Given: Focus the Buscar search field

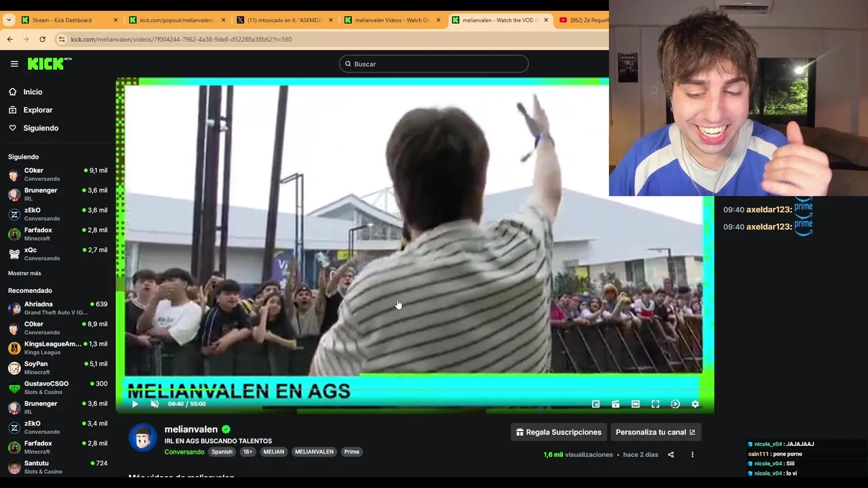Looking at the screenshot, I should pyautogui.click(x=434, y=64).
